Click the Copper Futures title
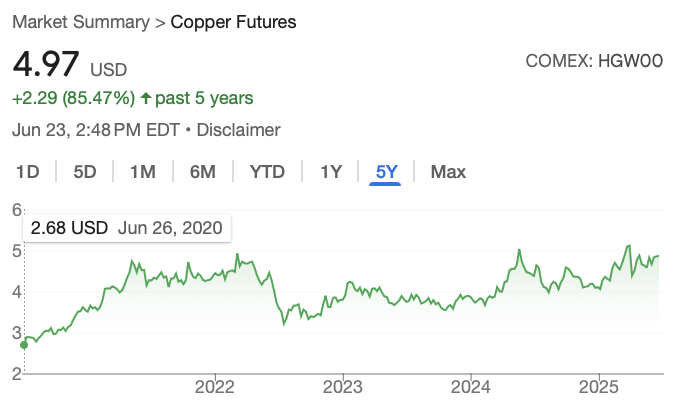Viewport: 674px width, 406px height. [233, 22]
